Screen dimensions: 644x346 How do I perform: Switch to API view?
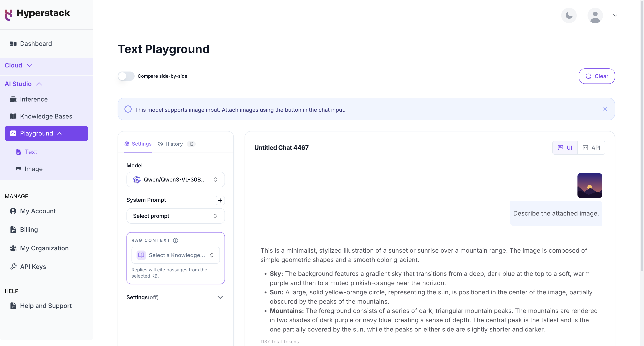(x=591, y=148)
